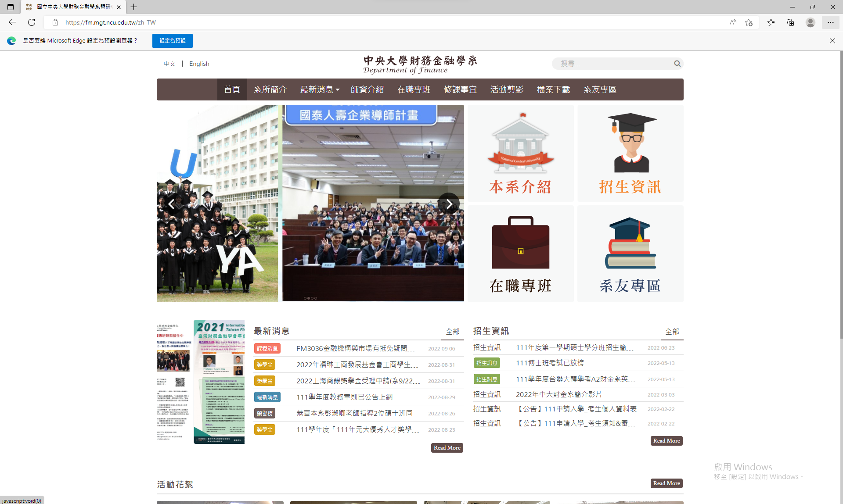Add this page to favorites star icon
The width and height of the screenshot is (843, 504).
749,22
